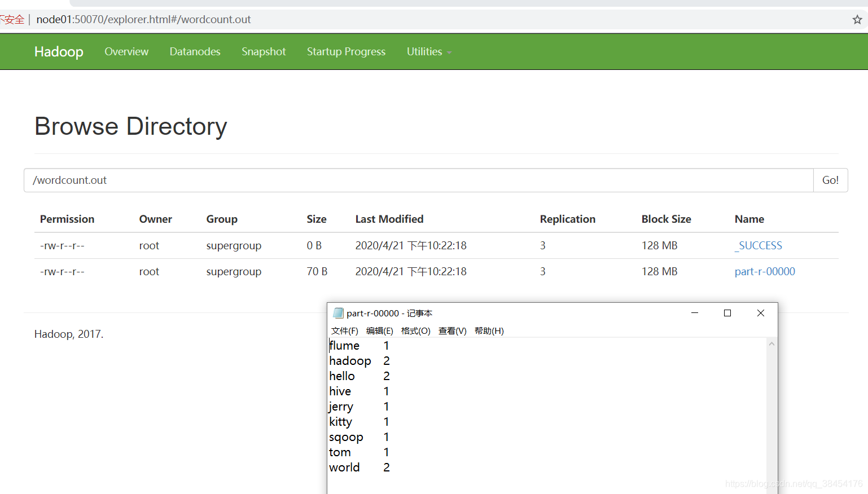Screen dimensions: 868x494
Task: Close the Notepad window
Action: click(761, 313)
